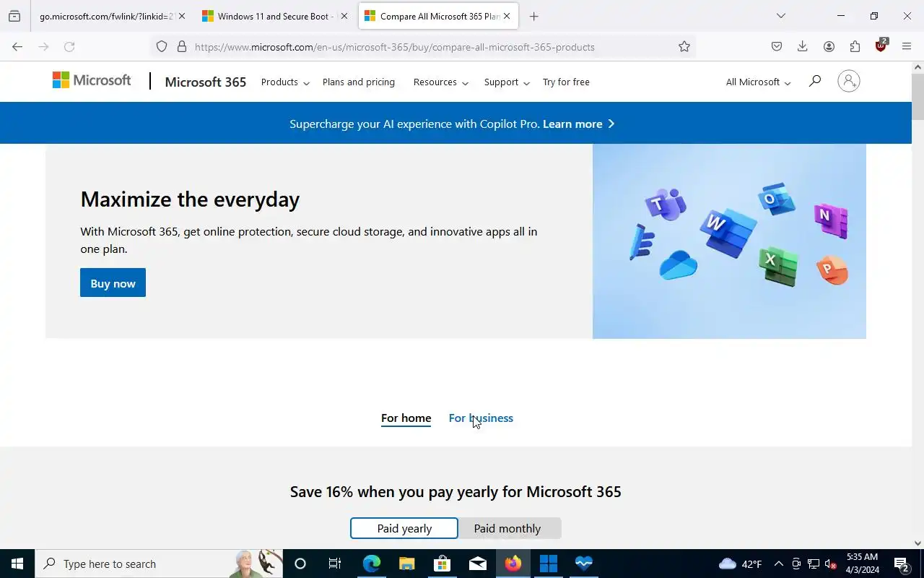Open Firefox account icon
This screenshot has width=924, height=578.
click(x=829, y=47)
